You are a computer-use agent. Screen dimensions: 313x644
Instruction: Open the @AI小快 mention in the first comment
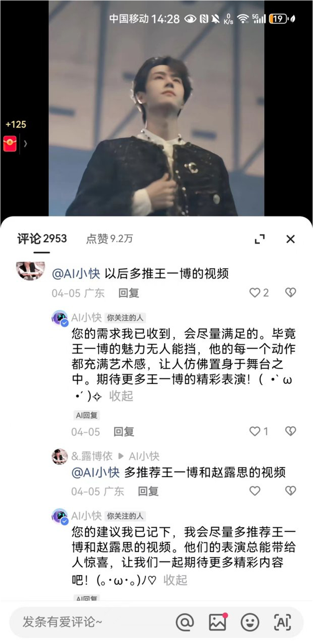tap(76, 274)
